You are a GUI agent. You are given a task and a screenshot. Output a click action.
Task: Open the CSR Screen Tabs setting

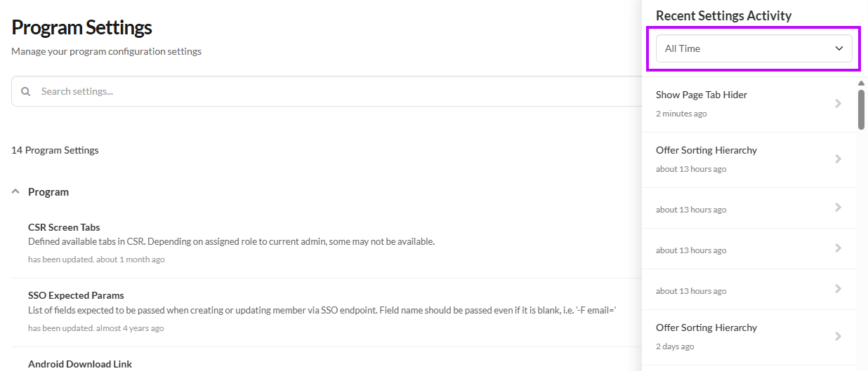click(64, 227)
